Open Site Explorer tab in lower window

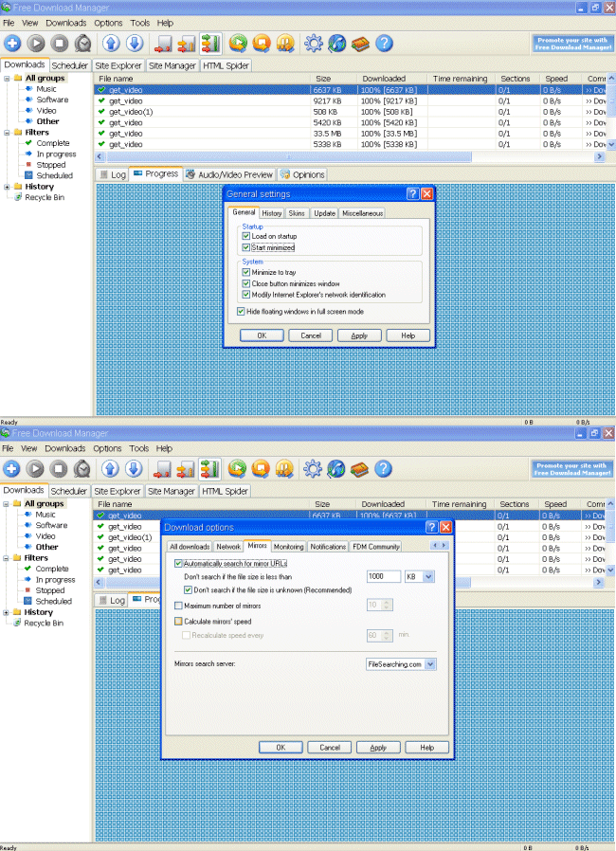[118, 491]
